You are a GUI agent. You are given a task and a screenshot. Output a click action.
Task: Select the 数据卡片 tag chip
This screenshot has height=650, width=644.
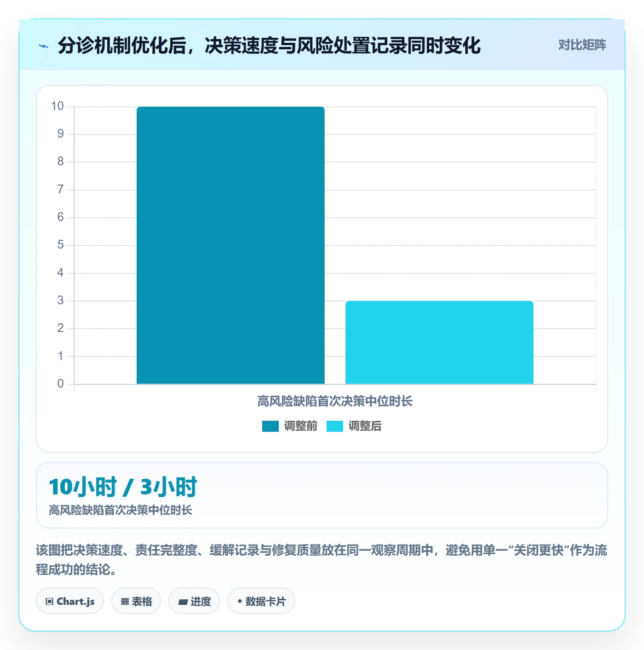coord(261,601)
